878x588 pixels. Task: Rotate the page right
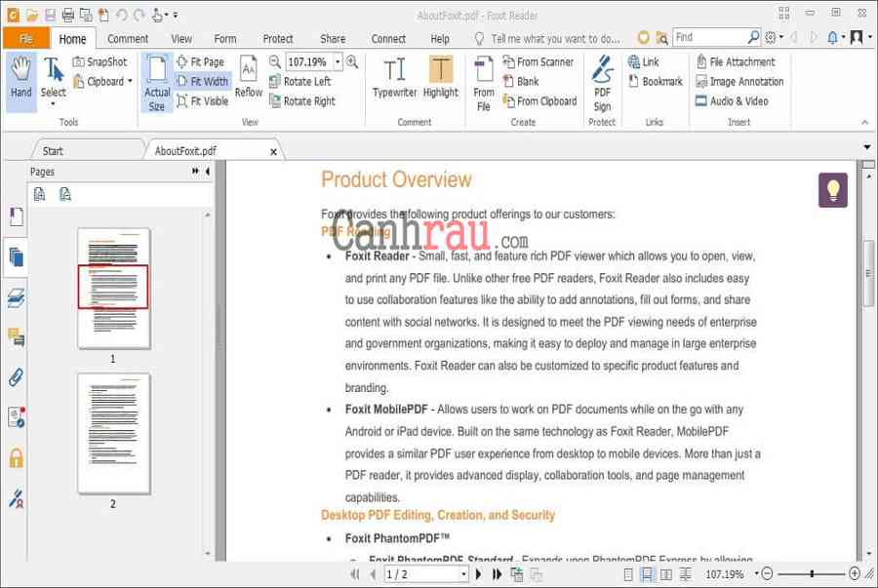point(302,101)
